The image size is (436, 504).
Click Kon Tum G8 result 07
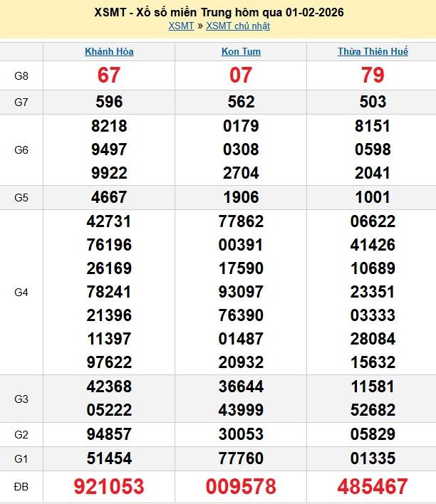coord(241,75)
